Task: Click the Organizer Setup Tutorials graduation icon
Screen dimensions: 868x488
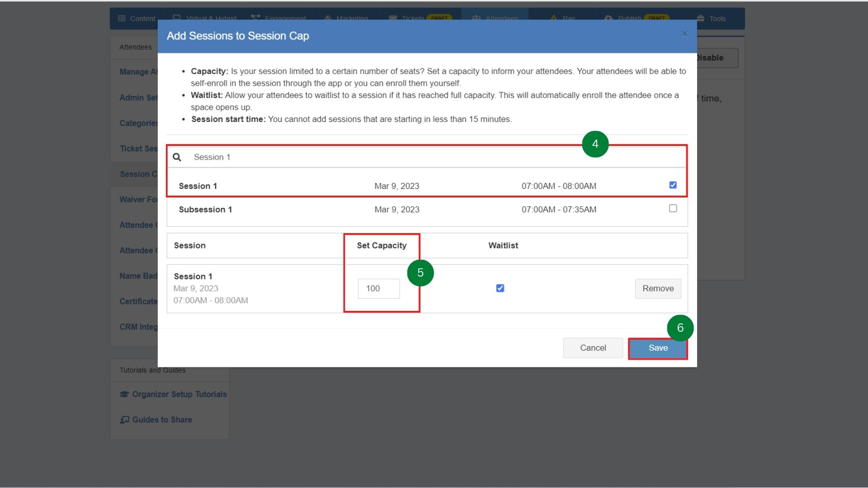Action: click(x=124, y=394)
